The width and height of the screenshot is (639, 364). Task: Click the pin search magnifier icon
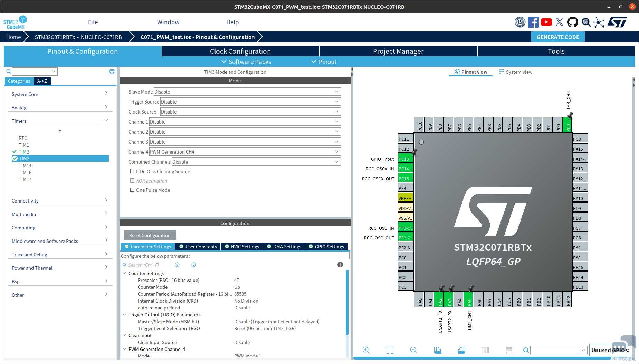(526, 350)
